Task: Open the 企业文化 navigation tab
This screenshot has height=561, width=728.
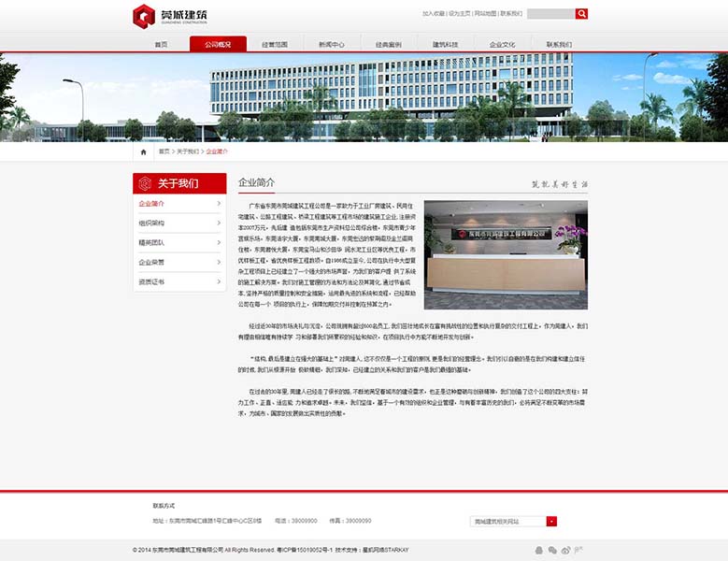Action: [x=502, y=44]
